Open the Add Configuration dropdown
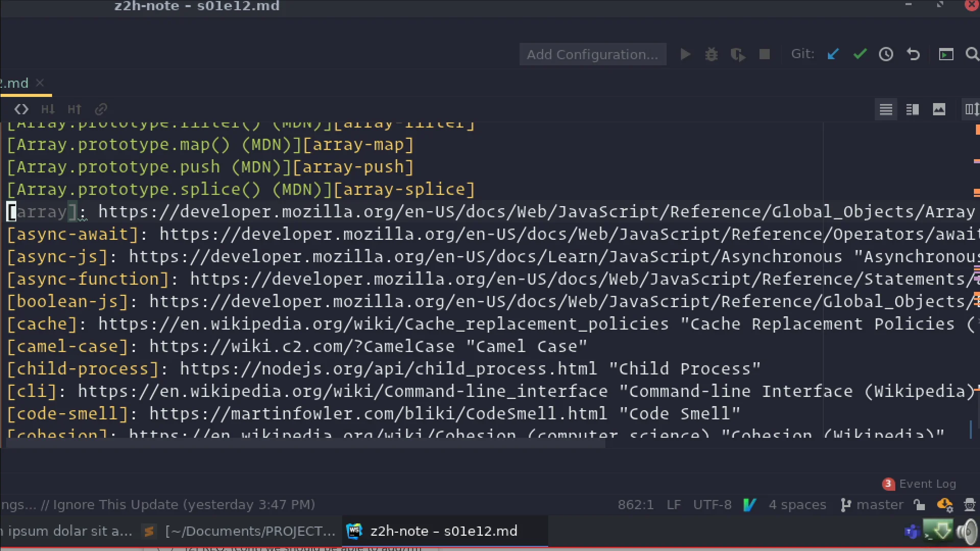The width and height of the screenshot is (980, 551). coord(592,54)
